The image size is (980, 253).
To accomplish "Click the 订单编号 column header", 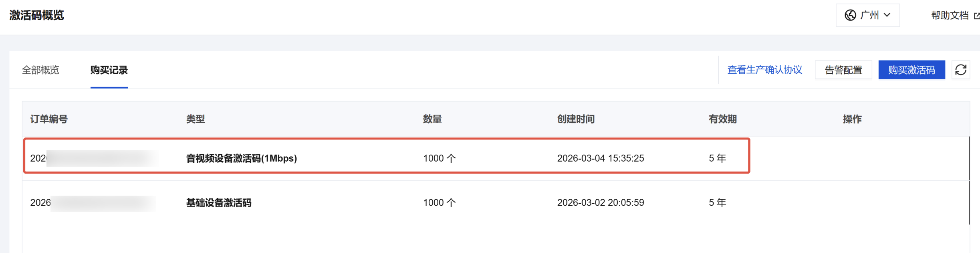I will click(49, 119).
